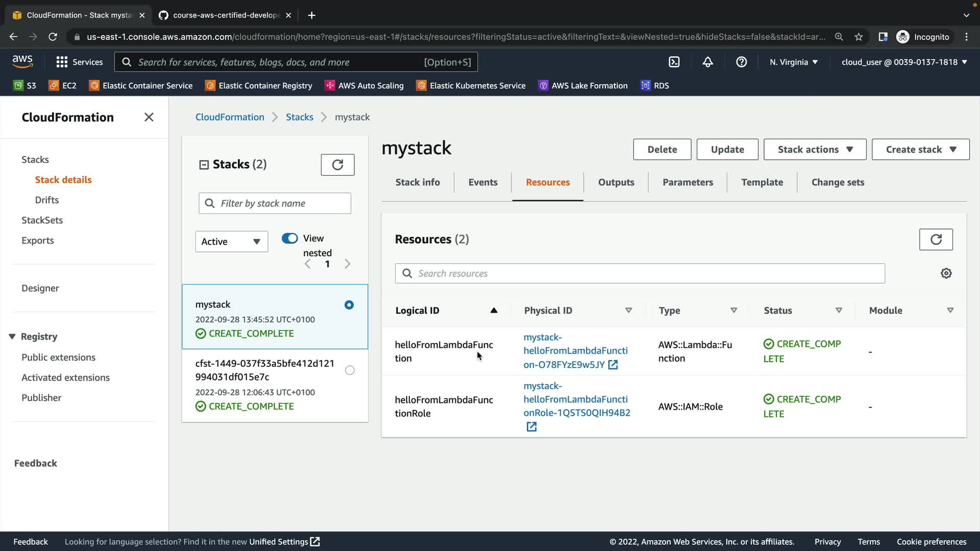Viewport: 980px width, 551px height.
Task: Click the Search resources field
Action: point(640,273)
